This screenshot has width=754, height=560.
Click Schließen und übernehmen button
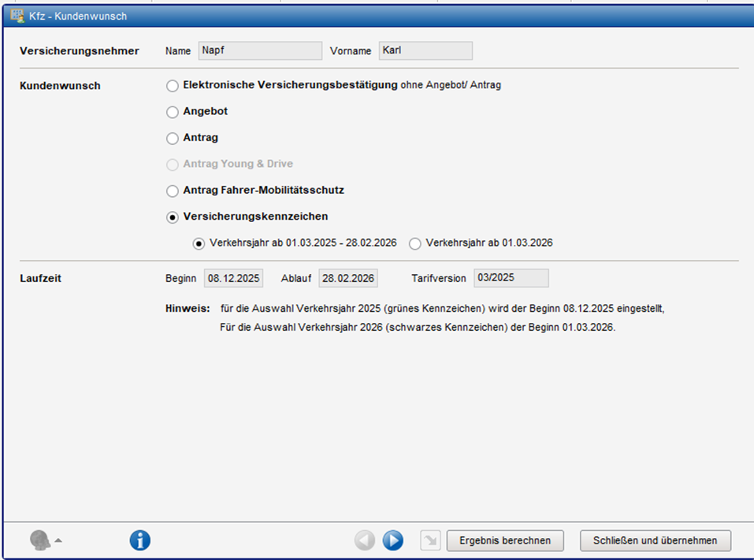pos(656,540)
